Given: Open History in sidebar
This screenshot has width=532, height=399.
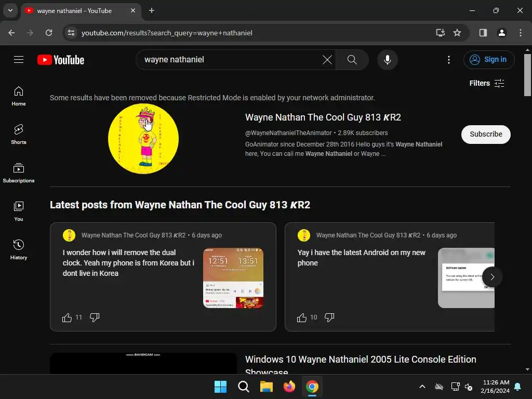Looking at the screenshot, I should click(x=19, y=249).
